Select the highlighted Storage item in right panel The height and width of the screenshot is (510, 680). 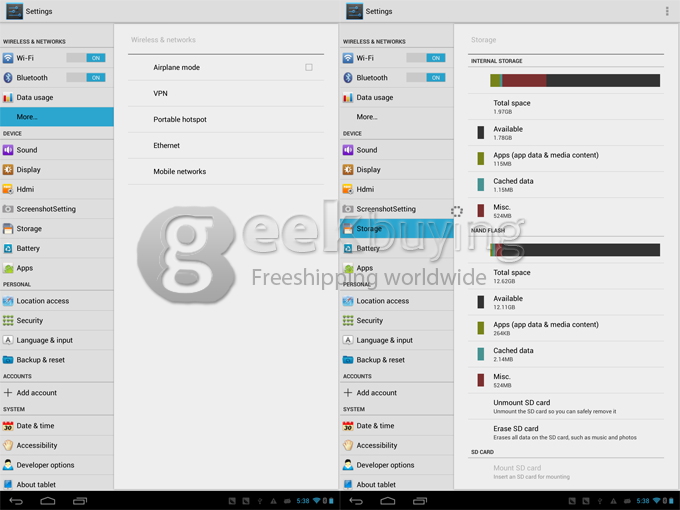click(397, 229)
